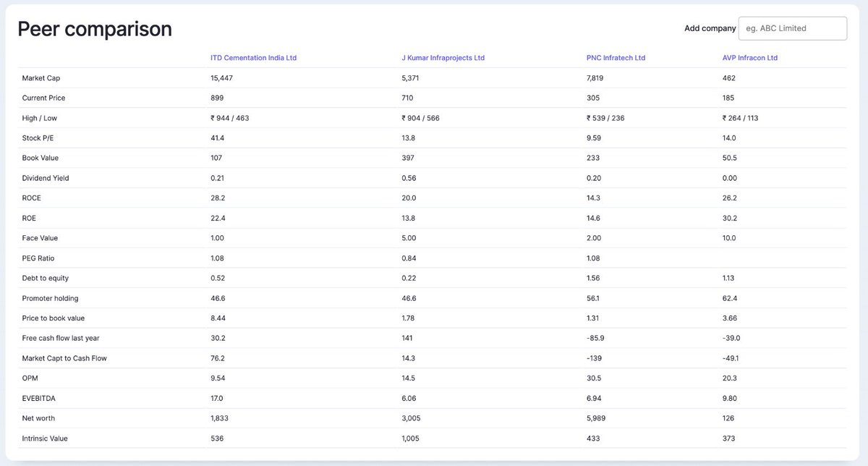Click promoter holding value 62.4
The height and width of the screenshot is (466, 868).
coord(729,298)
